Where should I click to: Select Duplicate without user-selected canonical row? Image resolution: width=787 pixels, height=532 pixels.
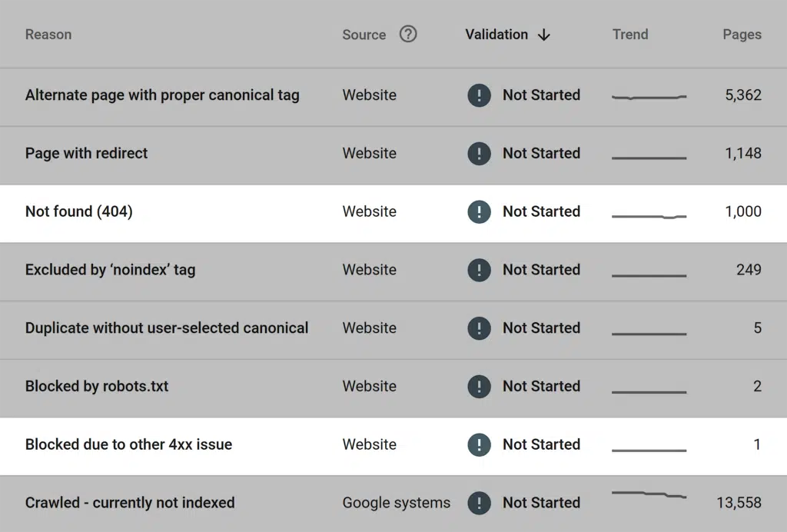tap(167, 328)
